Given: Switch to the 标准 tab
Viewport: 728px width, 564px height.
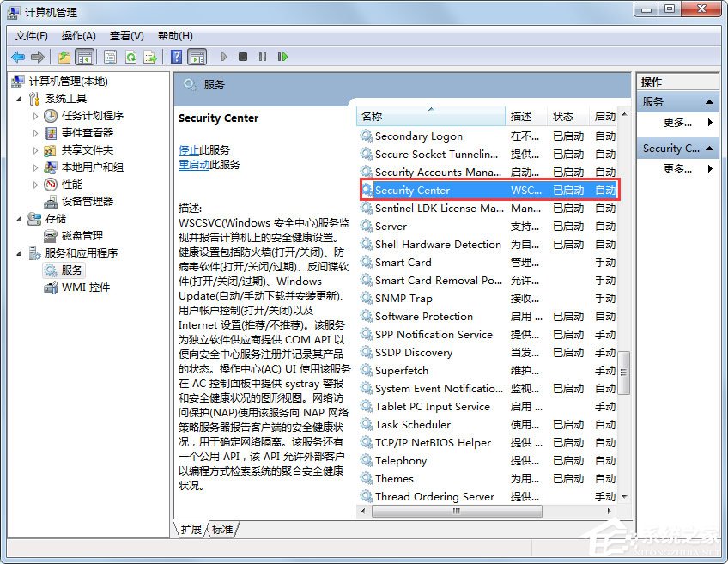Looking at the screenshot, I should 221,530.
